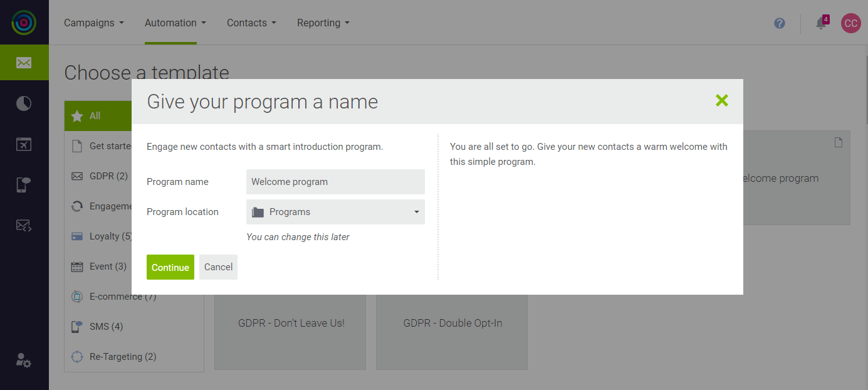Open the Reporting dropdown menu

point(323,23)
